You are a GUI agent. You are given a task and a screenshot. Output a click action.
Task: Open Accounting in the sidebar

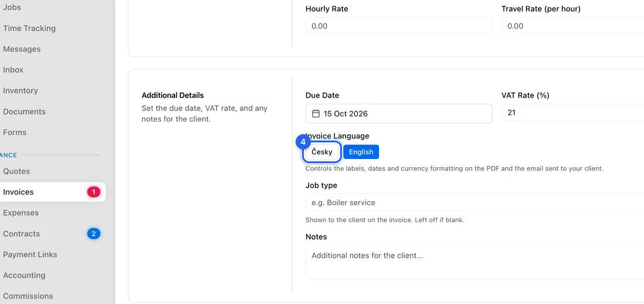tap(24, 275)
